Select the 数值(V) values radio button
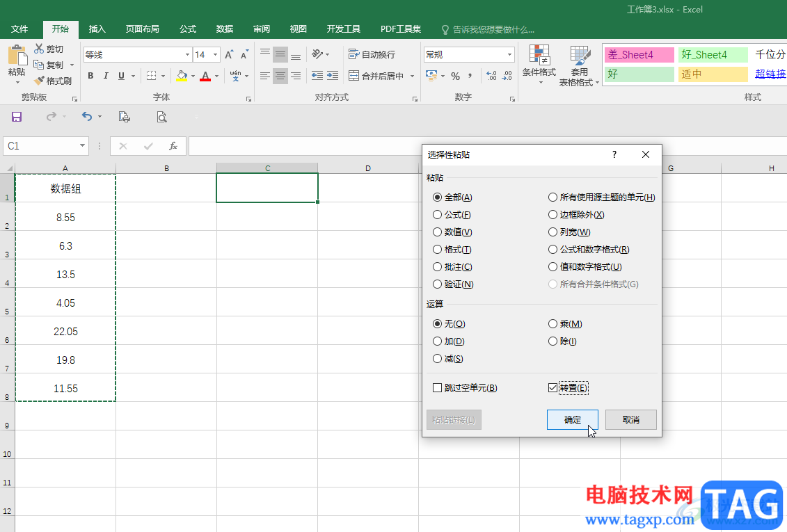 [x=437, y=232]
